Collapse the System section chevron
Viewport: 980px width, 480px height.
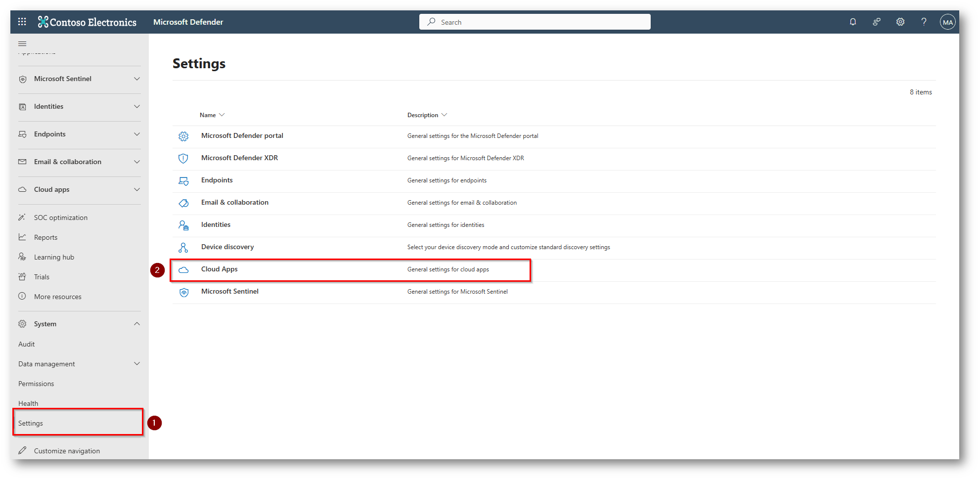point(137,324)
